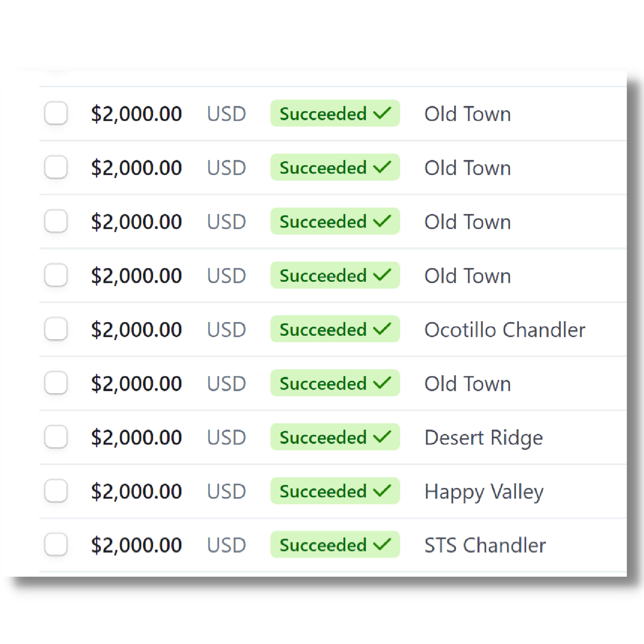Click $2,000.00 amount in STS Chandler row
Screen dimensions: 644x644
click(x=137, y=545)
